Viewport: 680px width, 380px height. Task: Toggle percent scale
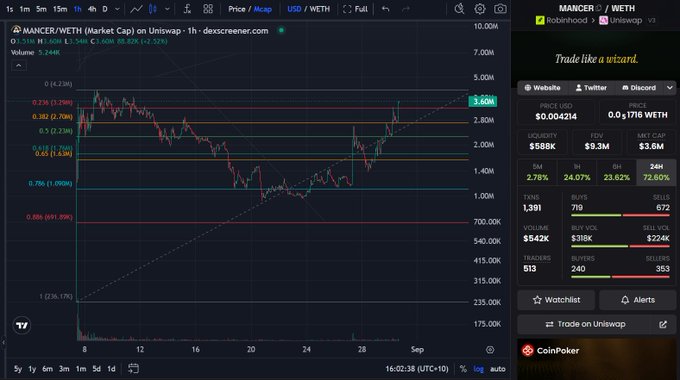(463, 369)
